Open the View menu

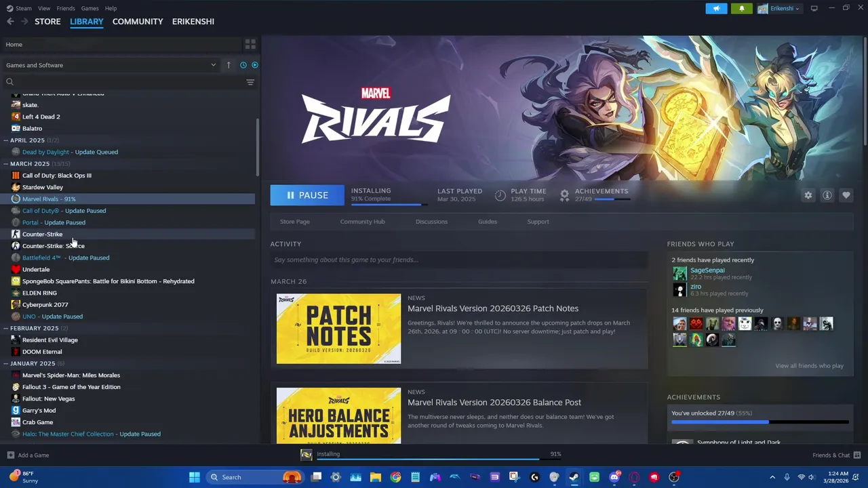(x=44, y=8)
